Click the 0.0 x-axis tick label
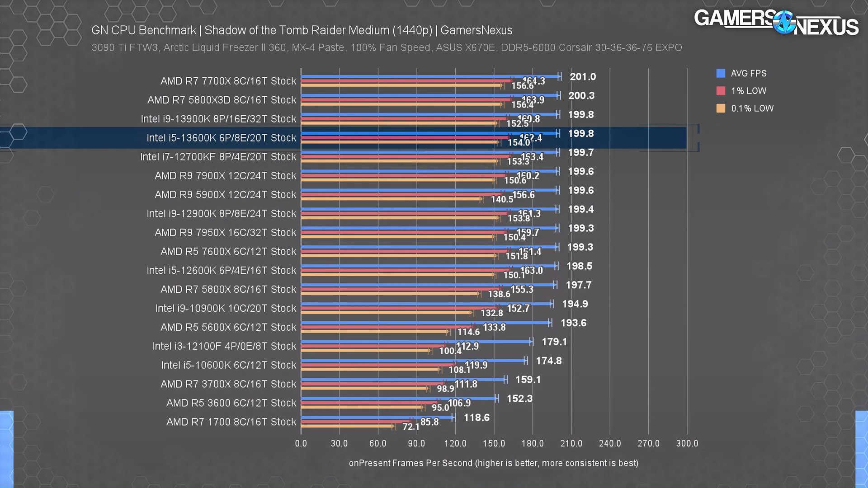Image resolution: width=868 pixels, height=488 pixels. pyautogui.click(x=301, y=443)
